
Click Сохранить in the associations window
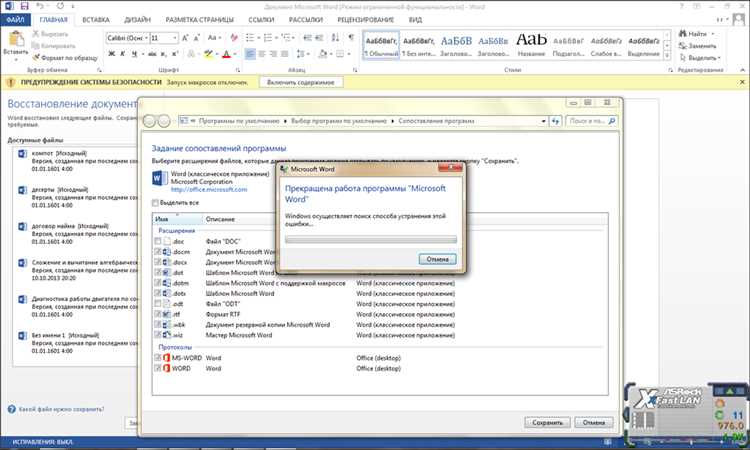point(547,423)
